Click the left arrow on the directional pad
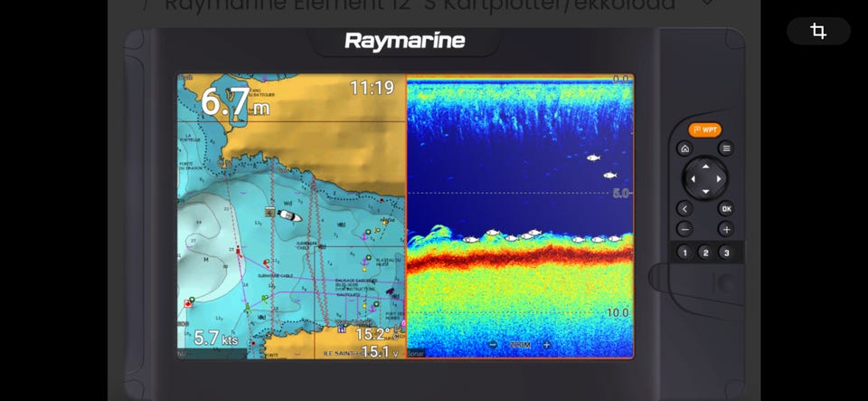This screenshot has height=401, width=868. 693,179
